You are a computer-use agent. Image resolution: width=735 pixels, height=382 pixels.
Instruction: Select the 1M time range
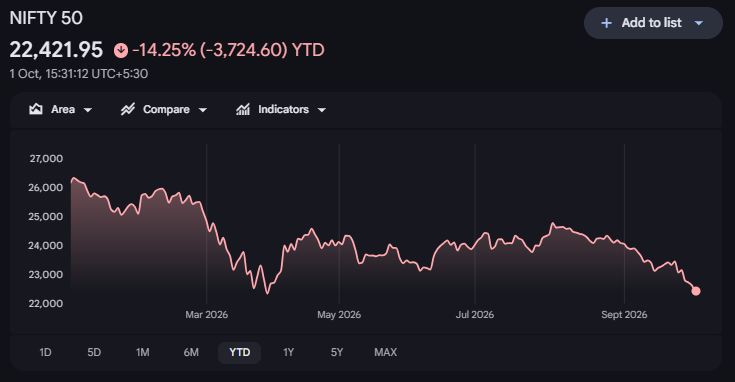(142, 352)
